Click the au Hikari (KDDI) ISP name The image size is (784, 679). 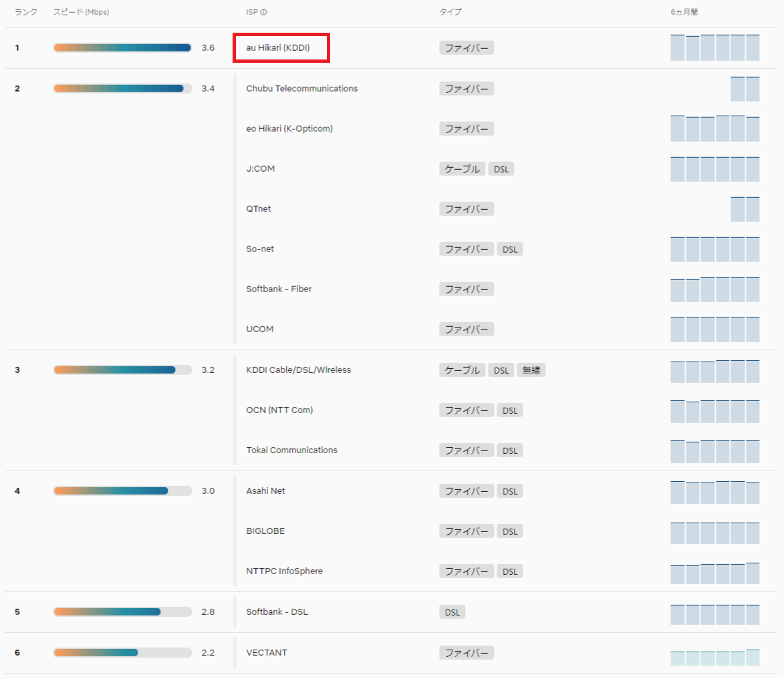[278, 47]
